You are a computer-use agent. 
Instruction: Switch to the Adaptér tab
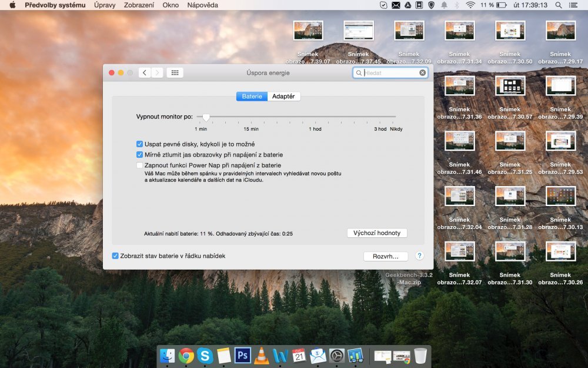pos(284,95)
